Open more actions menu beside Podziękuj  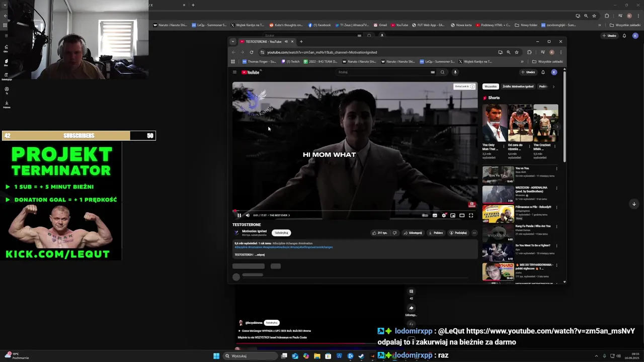(474, 233)
